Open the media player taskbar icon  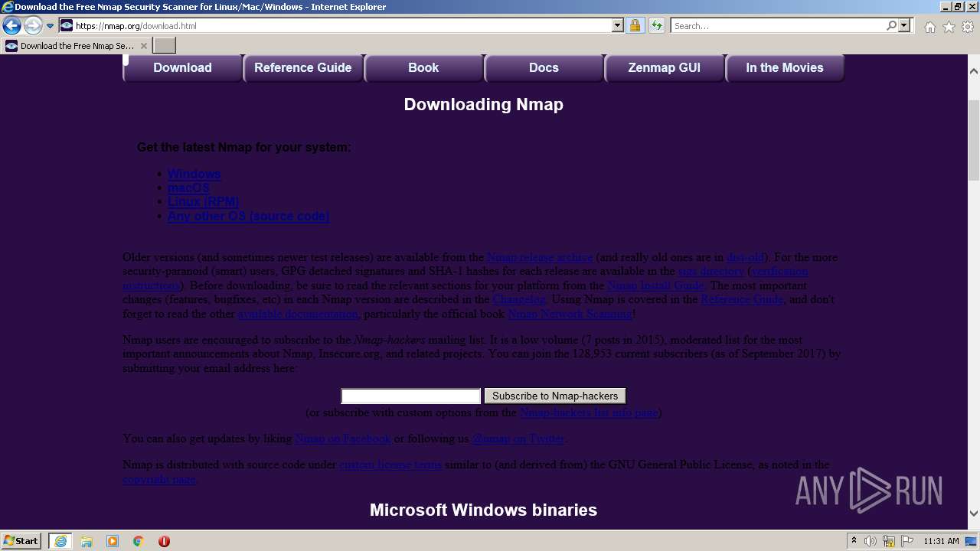coord(113,541)
